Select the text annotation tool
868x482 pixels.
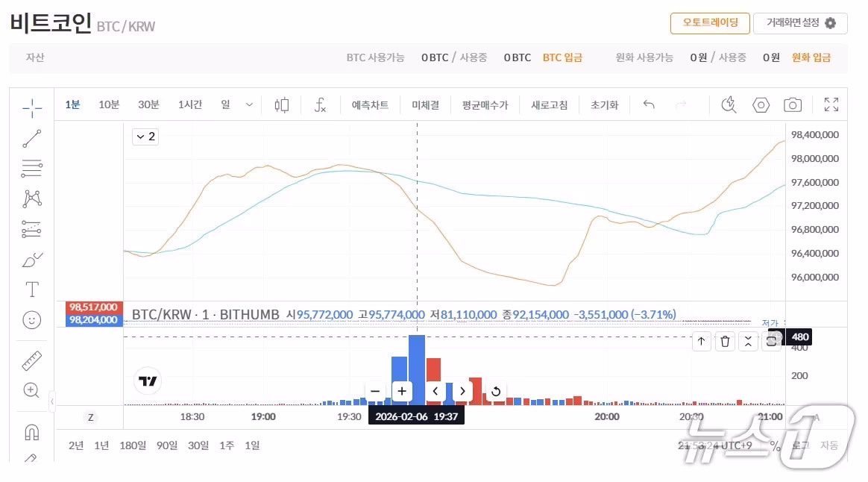(x=31, y=289)
